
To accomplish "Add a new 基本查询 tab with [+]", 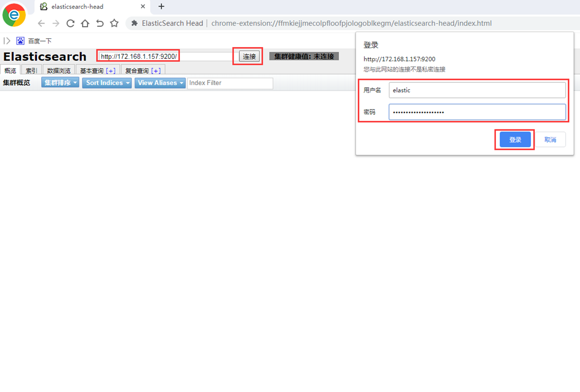I will (x=111, y=71).
